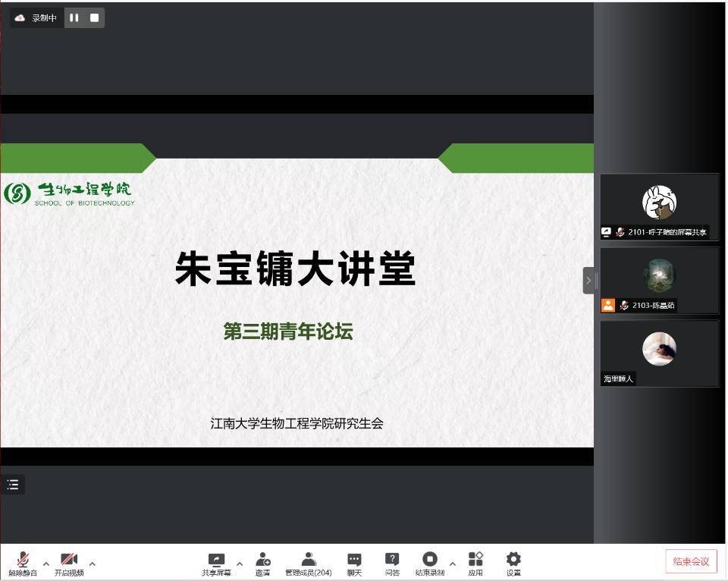
Task: Expand audio options arrow beside 解除静音
Action: [46, 564]
